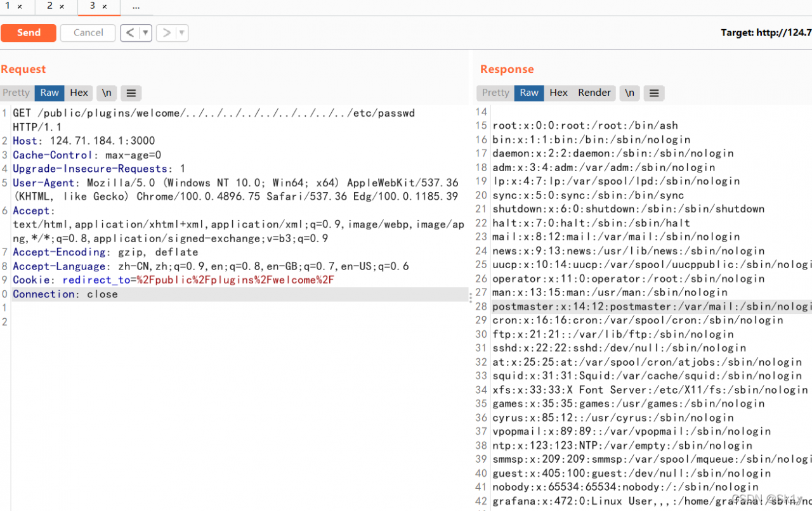This screenshot has width=812, height=511.
Task: Click the at:x:25:25 atjobs response line
Action: tap(647, 362)
